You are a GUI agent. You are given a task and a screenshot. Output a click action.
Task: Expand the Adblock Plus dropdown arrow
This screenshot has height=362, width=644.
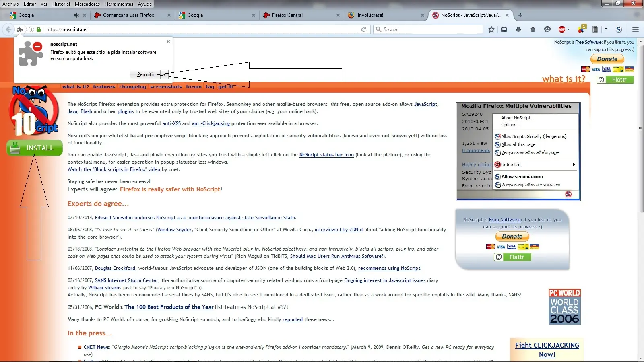coord(568,29)
